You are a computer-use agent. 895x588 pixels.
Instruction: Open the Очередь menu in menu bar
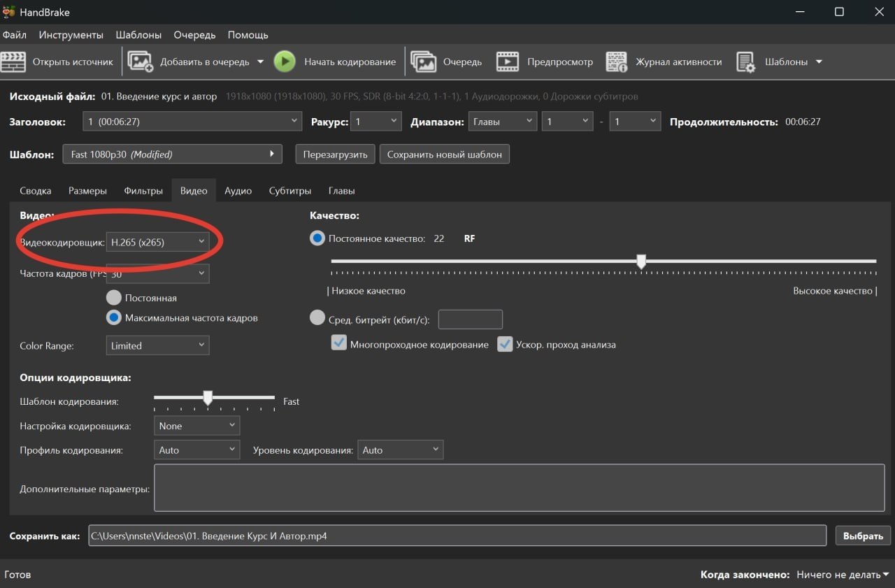point(194,35)
